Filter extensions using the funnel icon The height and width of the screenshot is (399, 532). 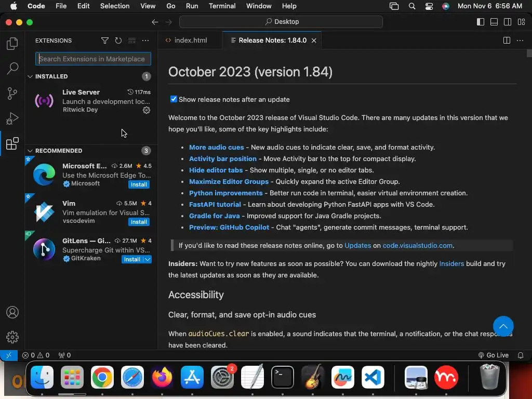click(x=105, y=41)
